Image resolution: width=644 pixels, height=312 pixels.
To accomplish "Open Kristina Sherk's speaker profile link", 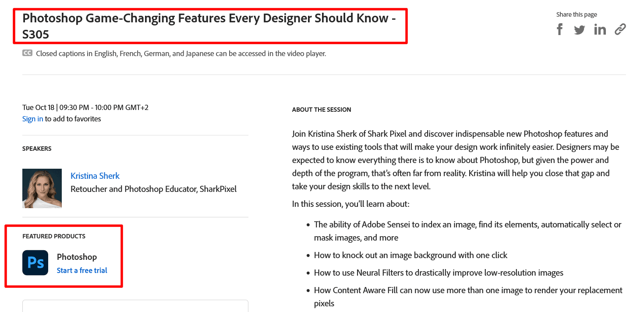I will click(x=95, y=176).
